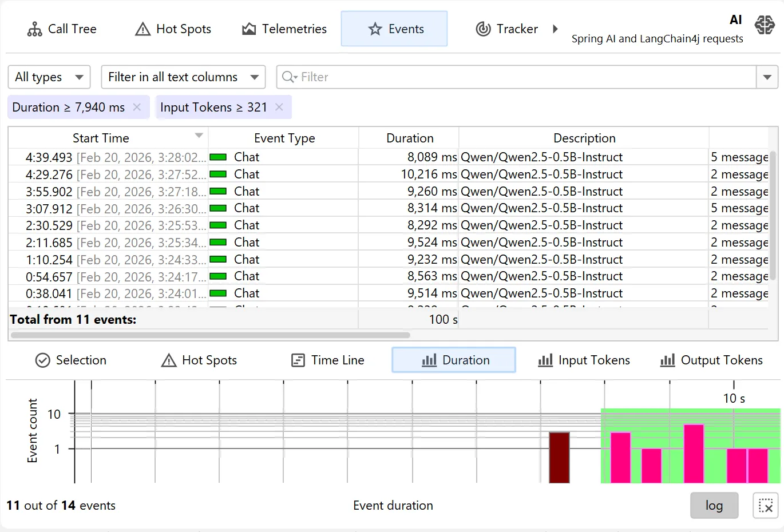The image size is (784, 532).
Task: Select the Call Tree view icon
Action: [34, 29]
